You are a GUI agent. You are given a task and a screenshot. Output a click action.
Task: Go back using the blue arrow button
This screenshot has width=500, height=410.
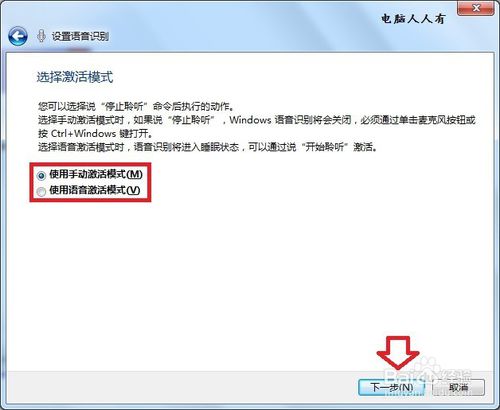[x=18, y=36]
